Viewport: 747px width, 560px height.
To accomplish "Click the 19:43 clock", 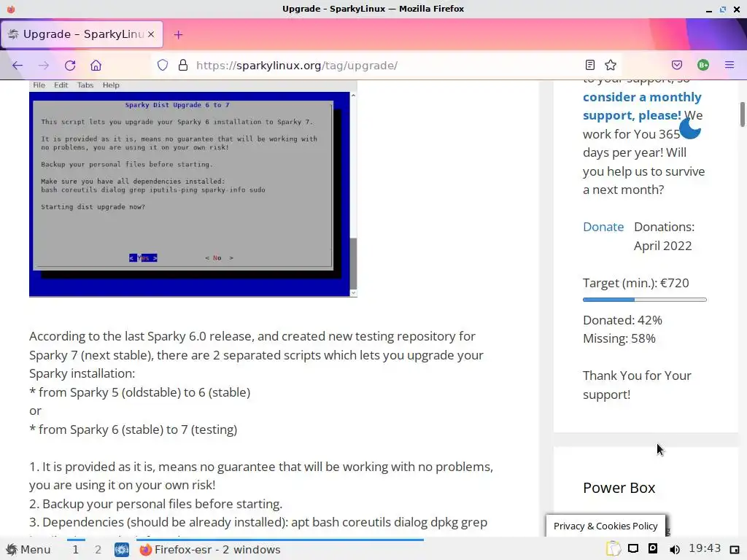I will pyautogui.click(x=705, y=548).
